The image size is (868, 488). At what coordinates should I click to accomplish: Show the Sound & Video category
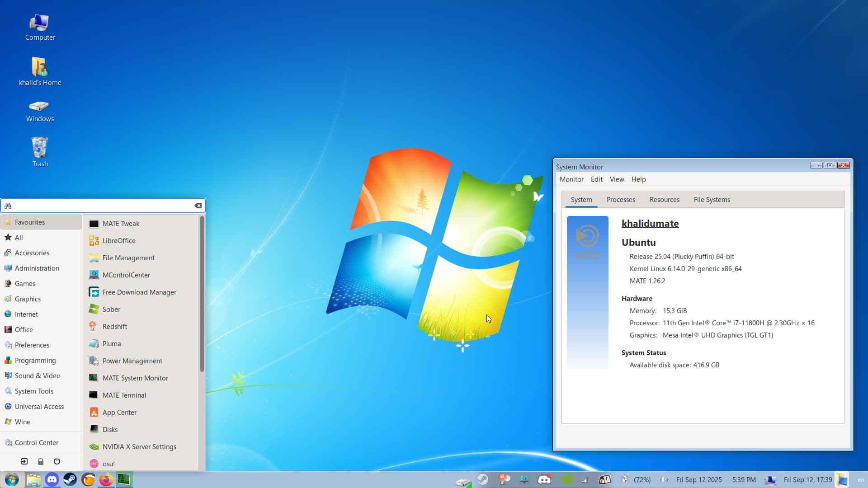(x=38, y=375)
